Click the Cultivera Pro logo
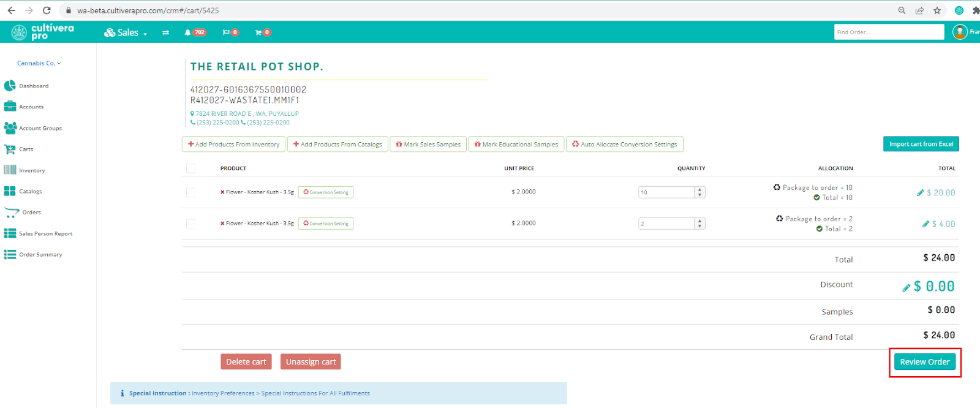The height and width of the screenshot is (408, 980). [x=43, y=32]
